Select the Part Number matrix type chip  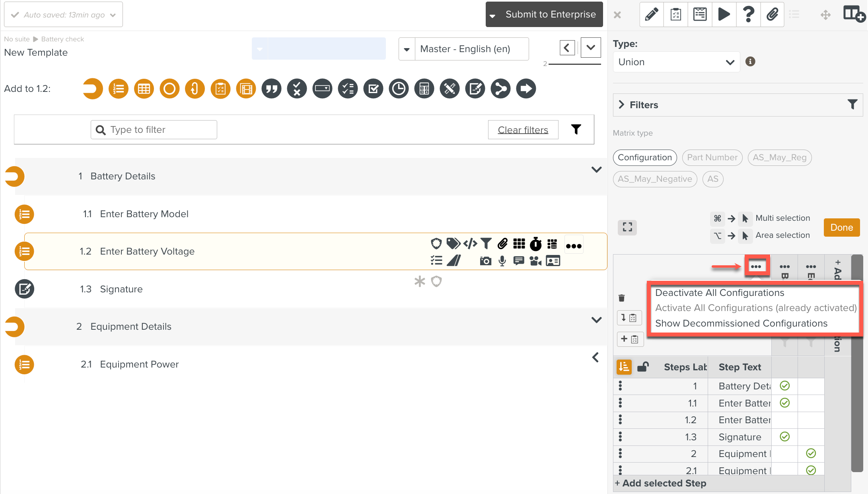coord(712,158)
